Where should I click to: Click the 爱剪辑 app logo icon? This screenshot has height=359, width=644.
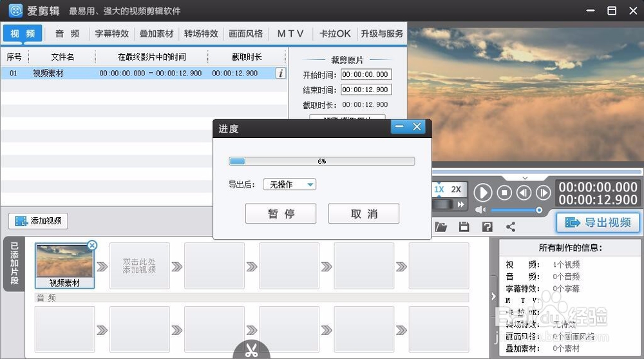pyautogui.click(x=15, y=10)
